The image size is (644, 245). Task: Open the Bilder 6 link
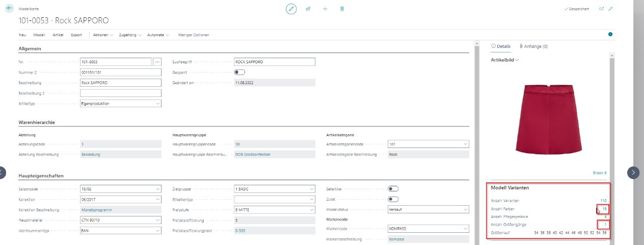coord(600,173)
